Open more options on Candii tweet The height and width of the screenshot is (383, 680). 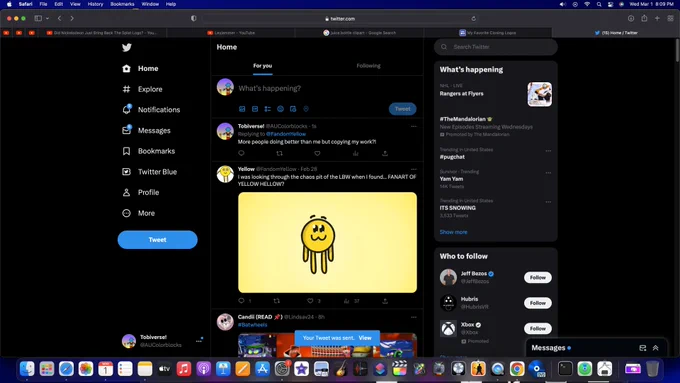pyautogui.click(x=414, y=317)
